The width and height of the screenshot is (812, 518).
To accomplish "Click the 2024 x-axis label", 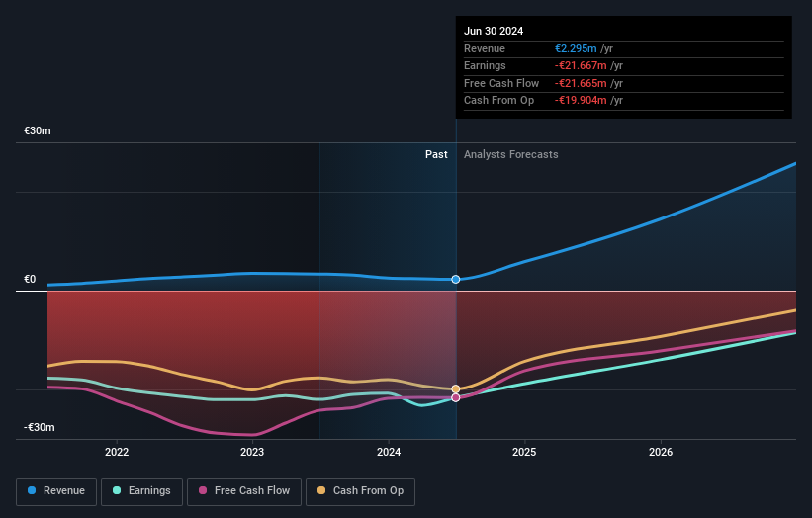I will [389, 452].
